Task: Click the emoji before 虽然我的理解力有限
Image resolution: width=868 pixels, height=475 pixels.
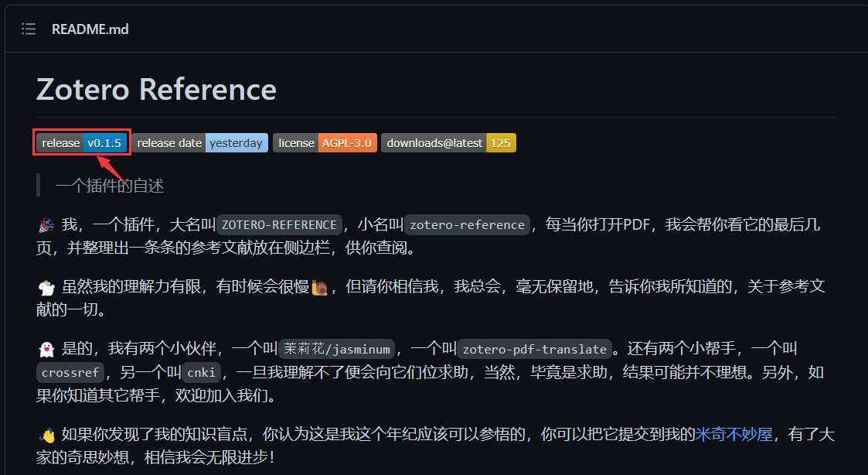Action: [46, 288]
